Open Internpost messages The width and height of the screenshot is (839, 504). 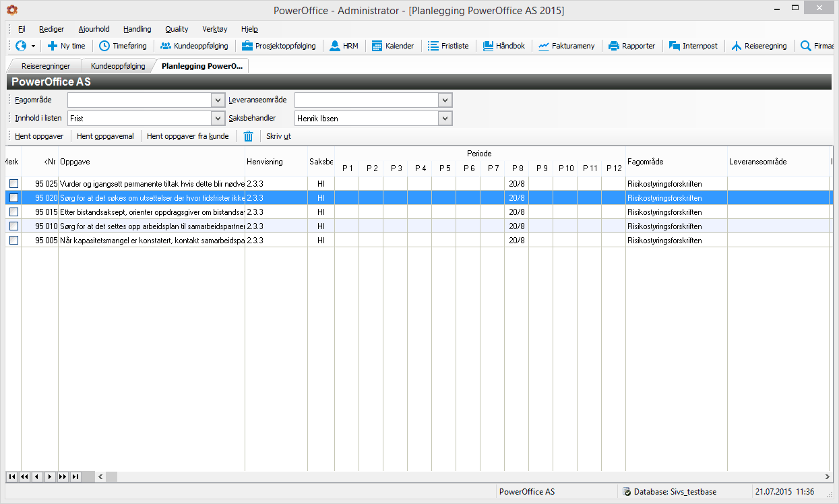tap(693, 46)
